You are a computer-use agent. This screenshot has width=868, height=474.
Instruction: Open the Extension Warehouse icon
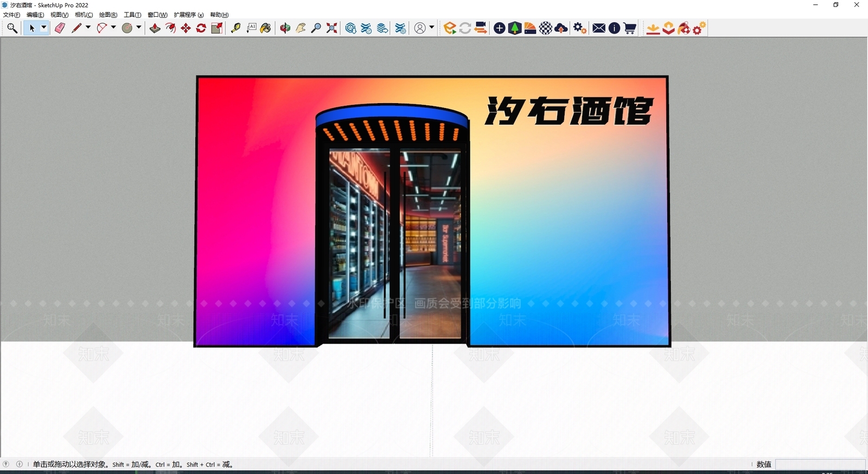click(x=366, y=28)
